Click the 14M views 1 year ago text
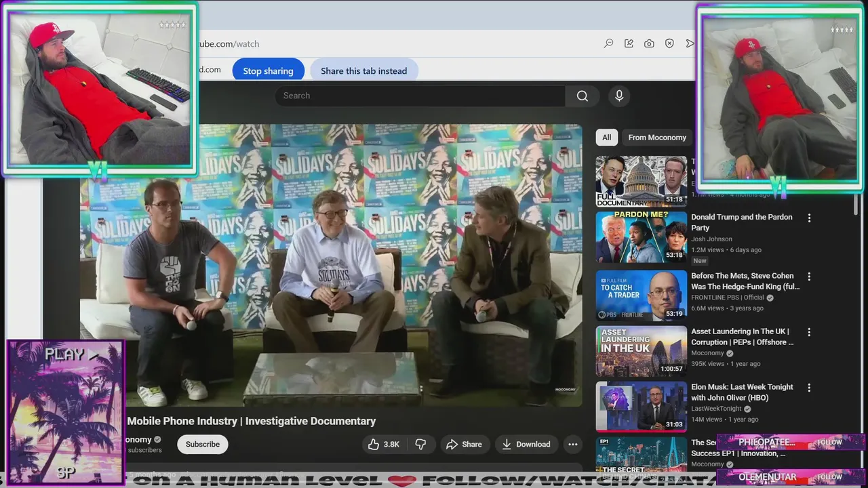868x488 pixels. (725, 420)
